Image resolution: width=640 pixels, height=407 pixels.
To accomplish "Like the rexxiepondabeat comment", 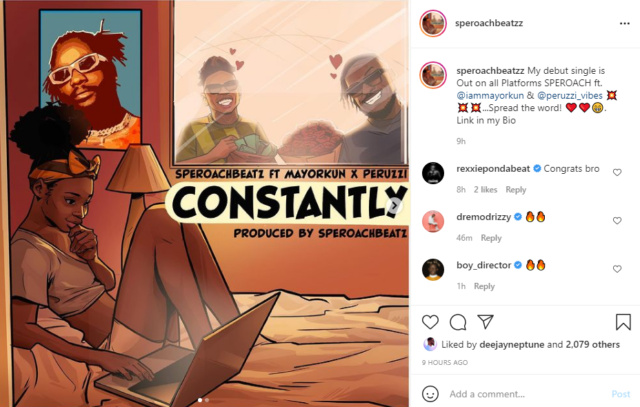I will 617,172.
